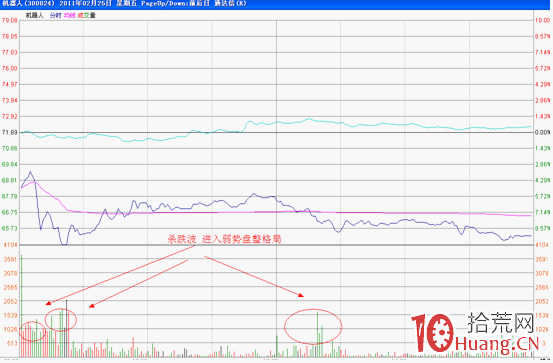Click the 69.84 price axis label
This screenshot has height=363, width=553.
10,164
